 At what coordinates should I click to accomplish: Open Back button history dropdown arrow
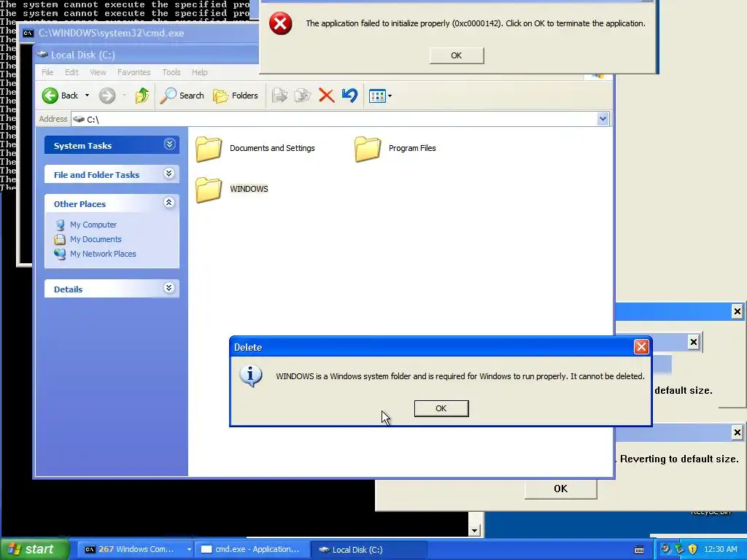point(87,96)
